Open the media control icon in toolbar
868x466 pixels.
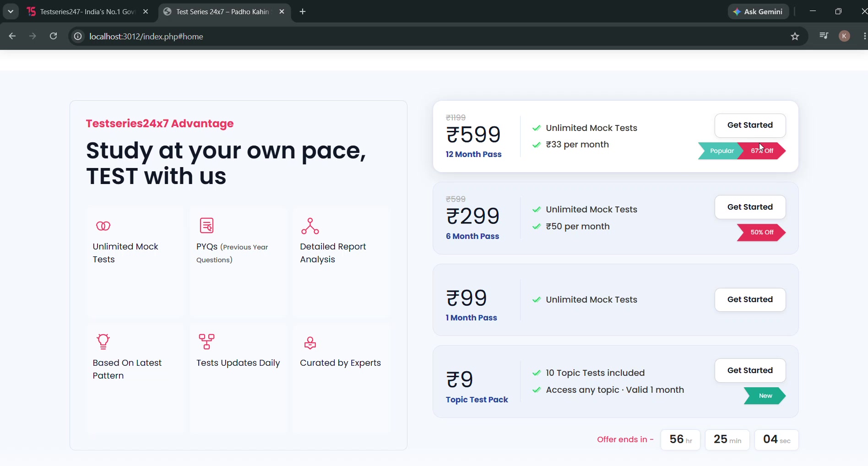coord(824,36)
